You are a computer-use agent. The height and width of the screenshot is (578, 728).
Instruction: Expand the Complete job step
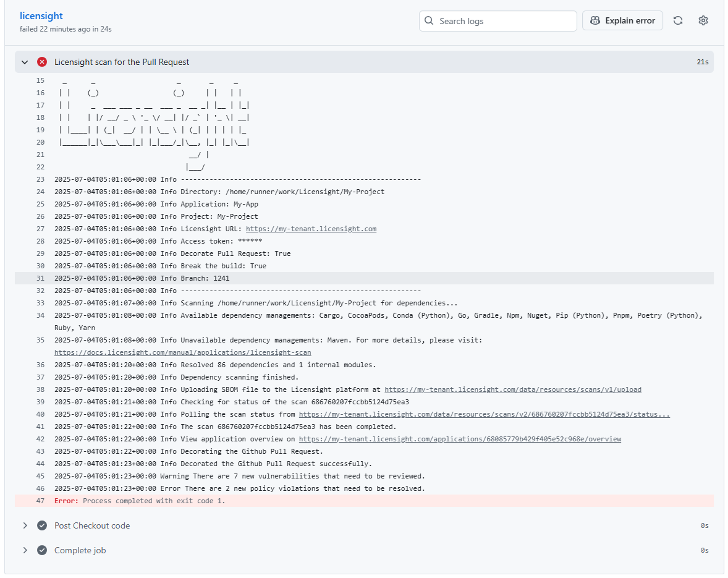tap(25, 550)
